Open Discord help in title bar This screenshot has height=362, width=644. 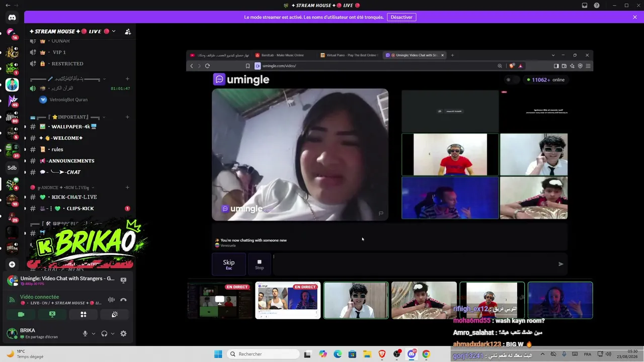(x=597, y=6)
